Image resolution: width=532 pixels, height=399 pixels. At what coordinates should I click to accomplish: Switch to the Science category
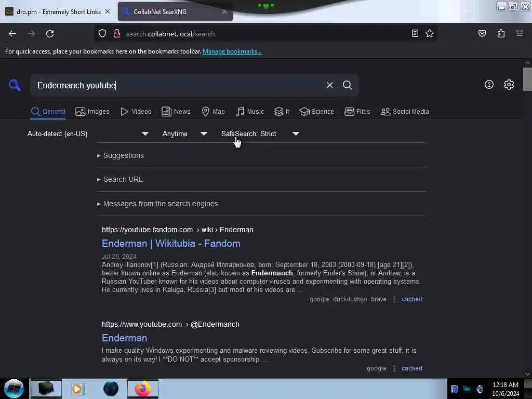coord(316,112)
